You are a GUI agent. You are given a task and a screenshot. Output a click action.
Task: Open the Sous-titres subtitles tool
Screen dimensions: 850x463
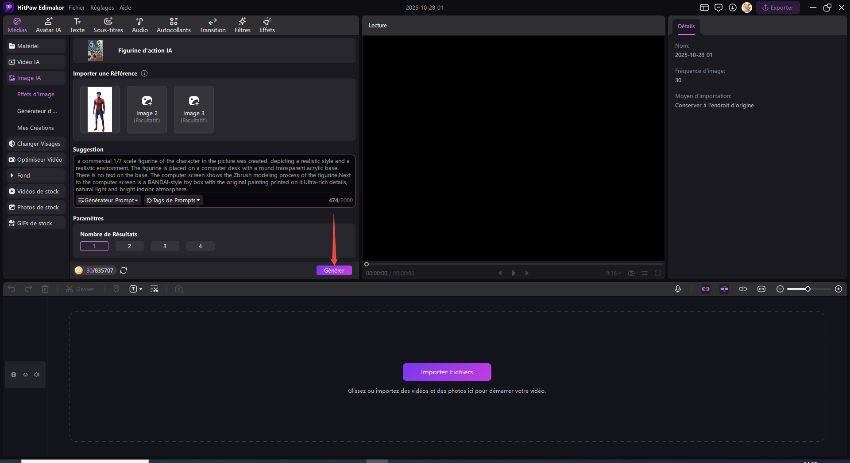(x=109, y=24)
